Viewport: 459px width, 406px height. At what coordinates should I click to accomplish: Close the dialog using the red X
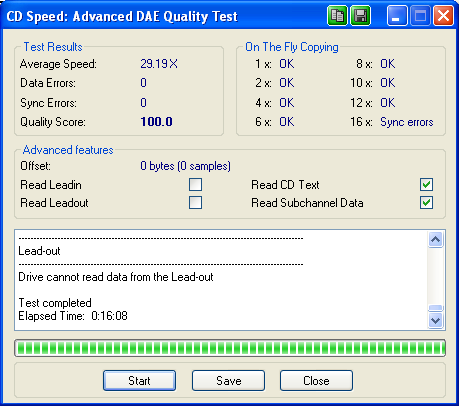(443, 16)
